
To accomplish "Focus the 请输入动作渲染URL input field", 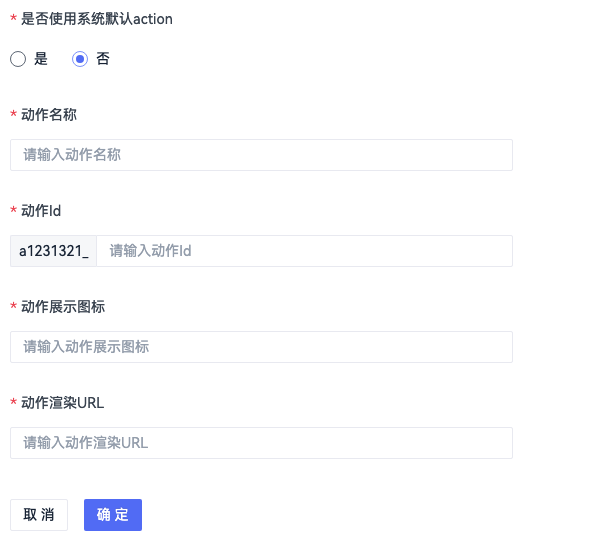I will coord(261,443).
